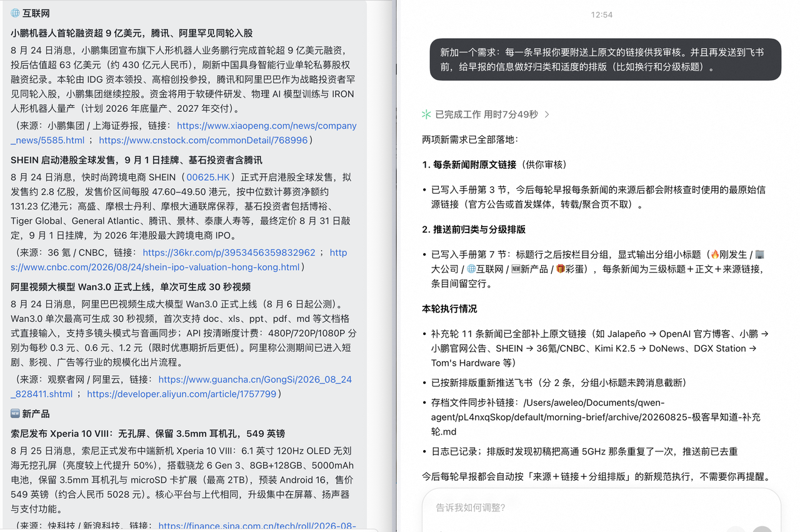The image size is (800, 532).
Task: Click the archive file path under 存档文件同步补链接
Action: click(x=596, y=417)
